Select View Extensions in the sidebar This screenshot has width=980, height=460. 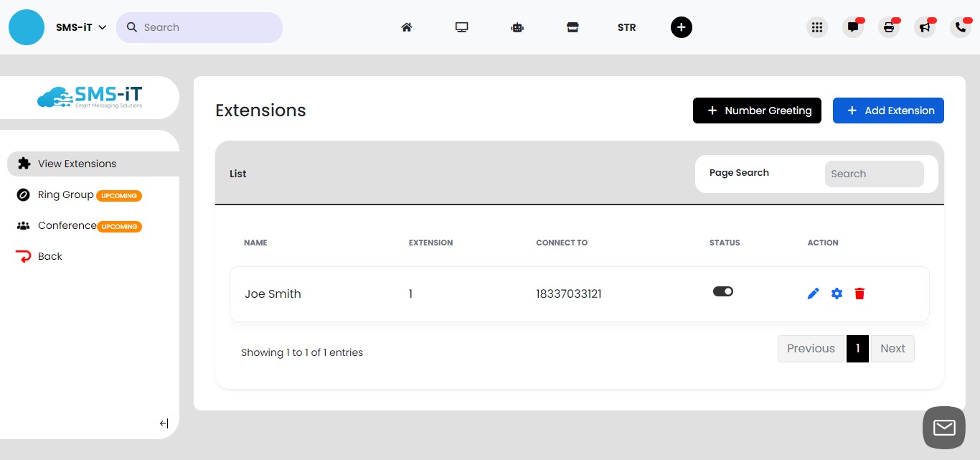coord(75,164)
